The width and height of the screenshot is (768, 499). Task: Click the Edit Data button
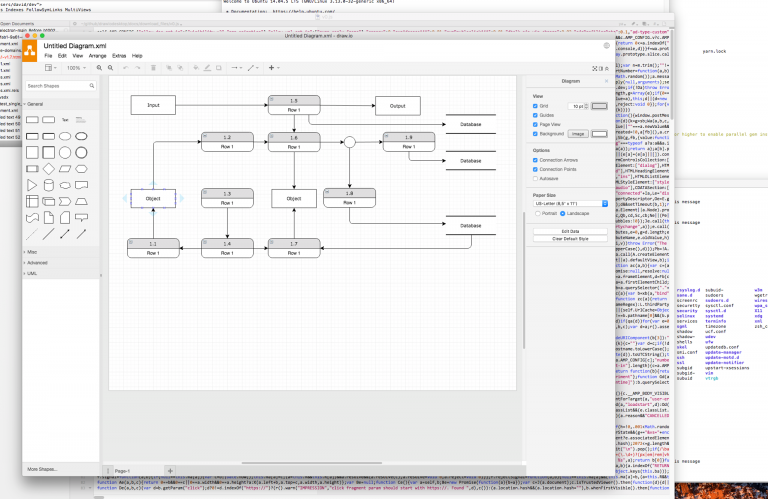571,231
